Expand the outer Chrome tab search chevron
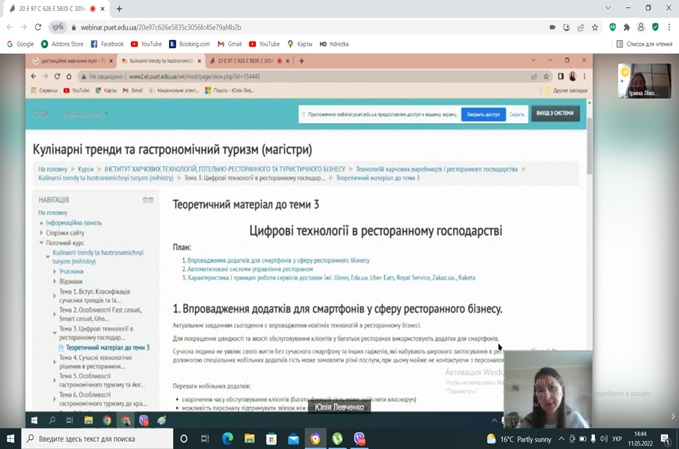The height and width of the screenshot is (449, 679). point(608,8)
